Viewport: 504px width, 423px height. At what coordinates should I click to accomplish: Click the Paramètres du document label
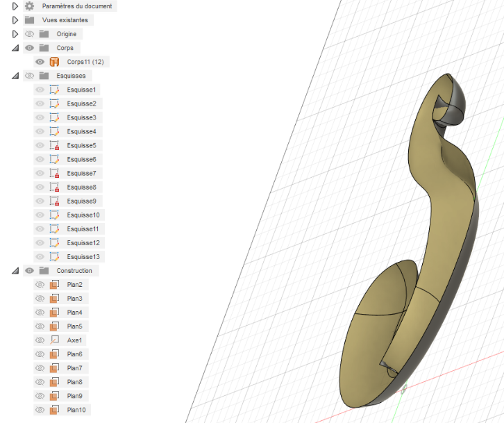point(77,6)
